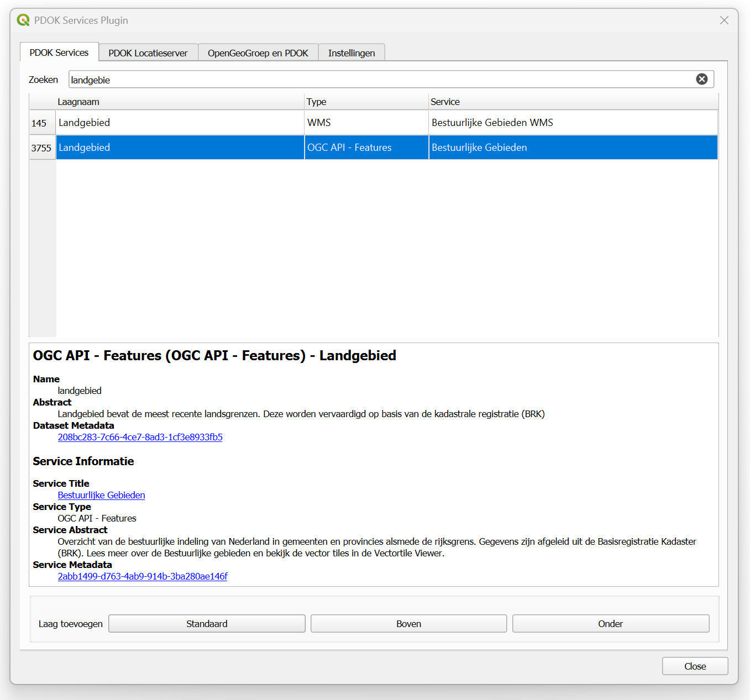Add layer at bottom using Onder
This screenshot has width=750, height=700.
(610, 624)
